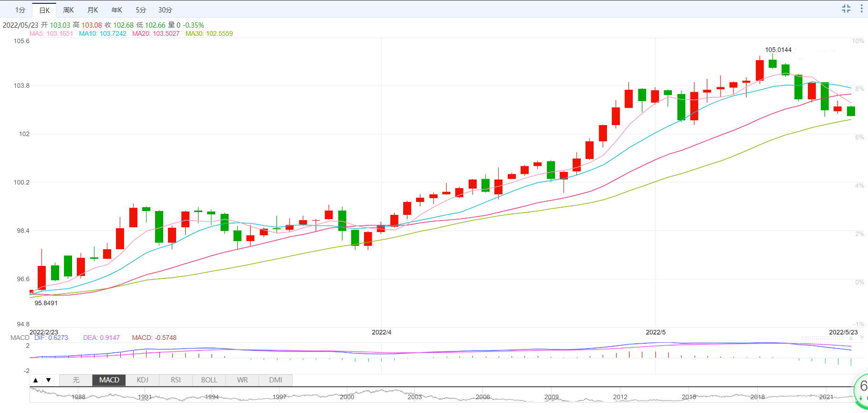Viewport: 868px width, 413px height.
Task: Click the DEA: 0.9147 value
Action: (102, 338)
